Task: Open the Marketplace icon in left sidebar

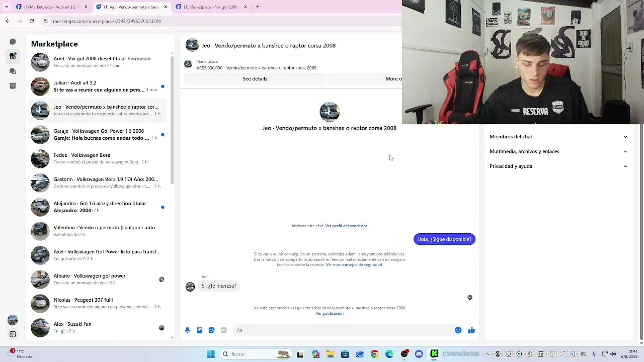Action: (x=13, y=56)
